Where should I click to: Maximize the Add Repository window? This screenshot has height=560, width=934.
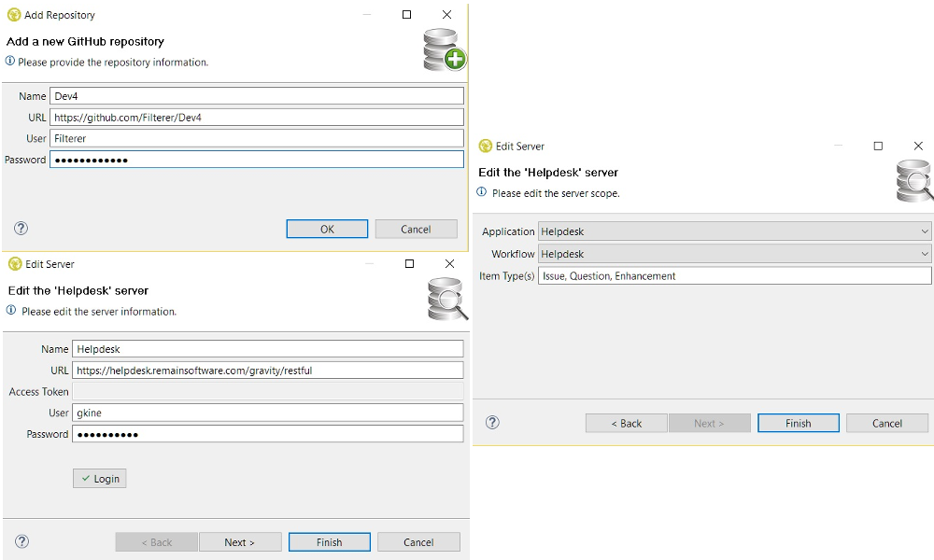coord(407,14)
